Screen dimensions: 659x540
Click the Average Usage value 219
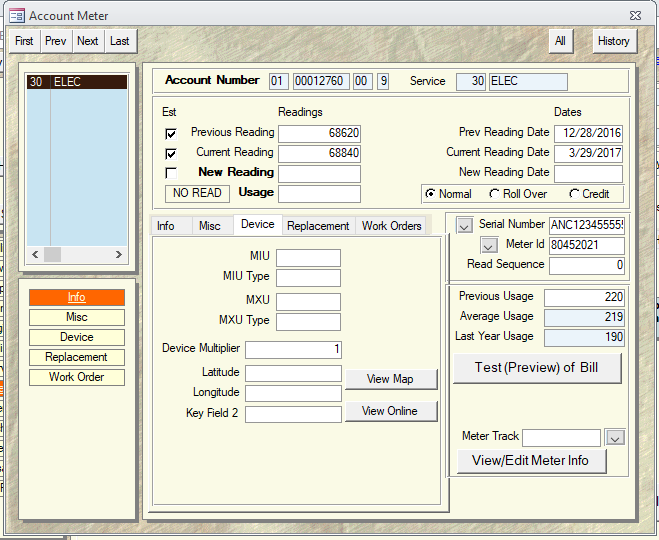click(x=584, y=318)
